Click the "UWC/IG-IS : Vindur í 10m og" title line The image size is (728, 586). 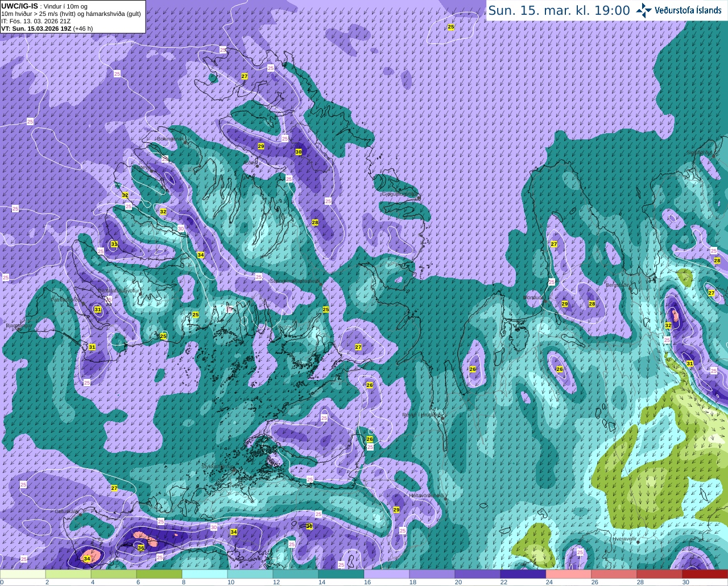(x=44, y=6)
